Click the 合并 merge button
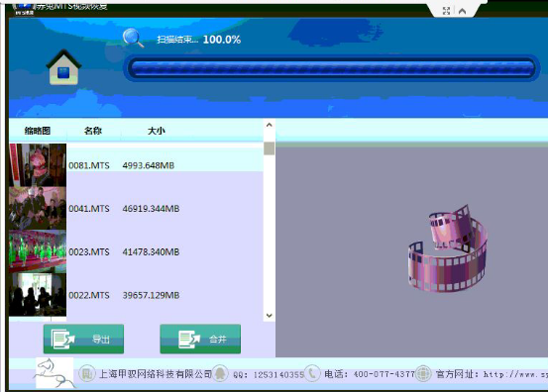 point(200,339)
